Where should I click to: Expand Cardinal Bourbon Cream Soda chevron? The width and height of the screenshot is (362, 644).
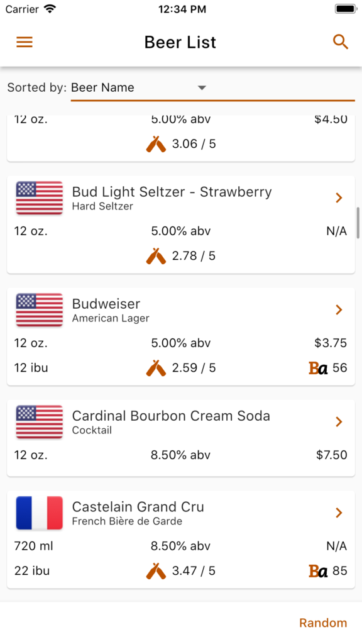pos(339,422)
